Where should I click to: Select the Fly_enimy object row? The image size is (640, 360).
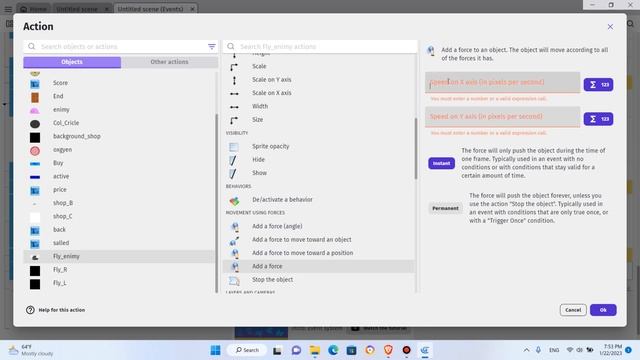click(x=119, y=256)
